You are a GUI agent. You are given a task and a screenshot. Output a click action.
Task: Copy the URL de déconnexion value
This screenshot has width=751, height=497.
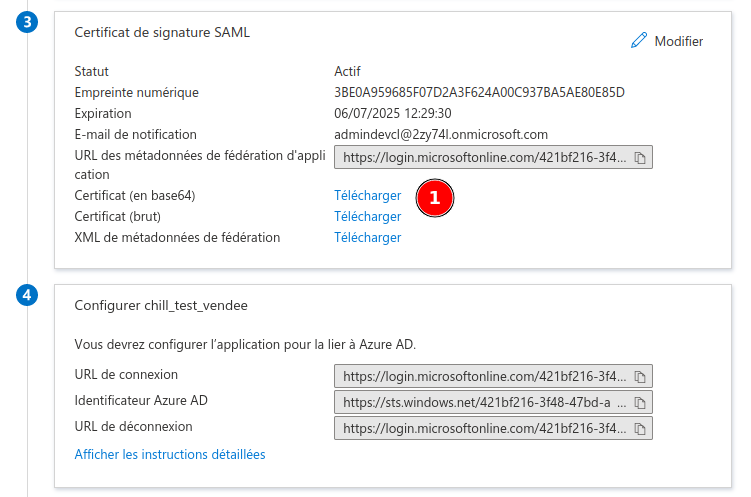coord(640,428)
